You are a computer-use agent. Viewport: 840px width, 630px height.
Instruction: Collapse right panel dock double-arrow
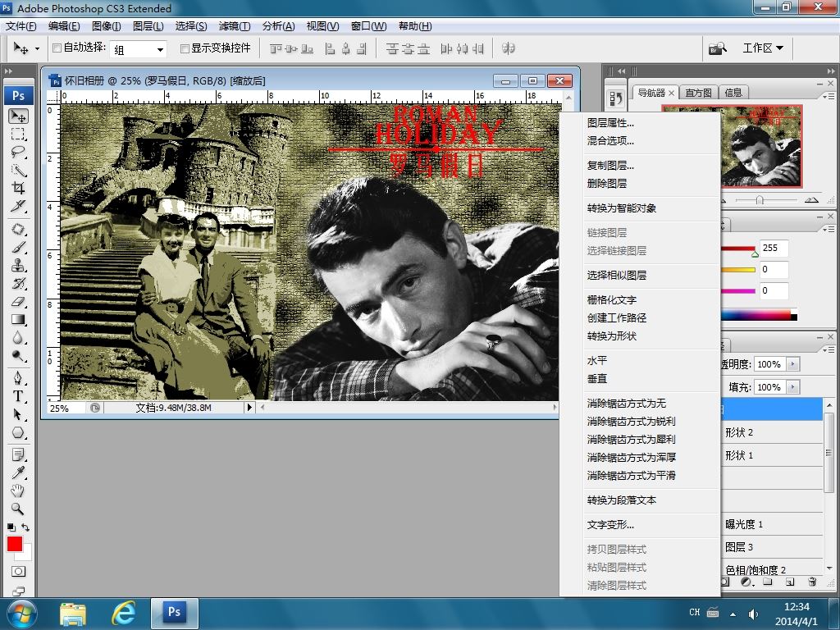tap(830, 71)
